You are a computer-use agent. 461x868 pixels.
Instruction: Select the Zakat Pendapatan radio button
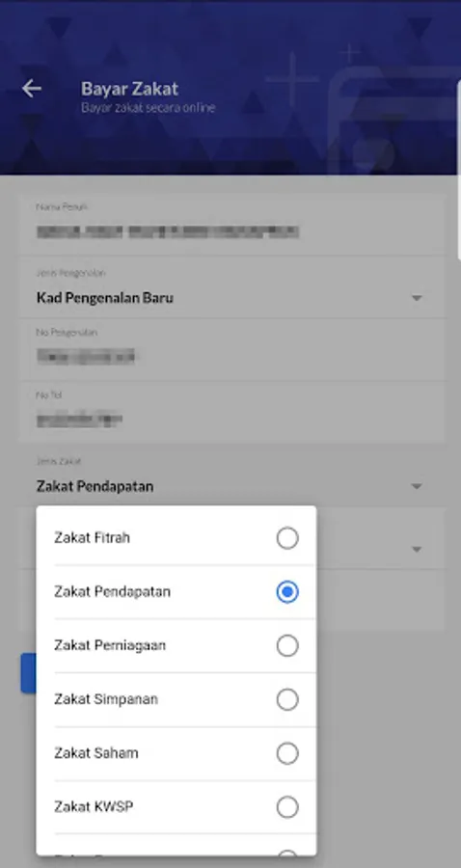pyautogui.click(x=287, y=592)
